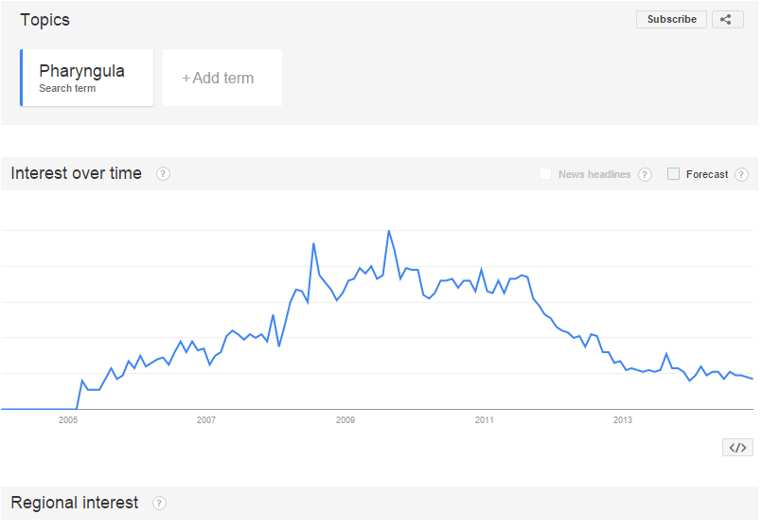Select the 2013 marker on the time axis

tap(623, 419)
